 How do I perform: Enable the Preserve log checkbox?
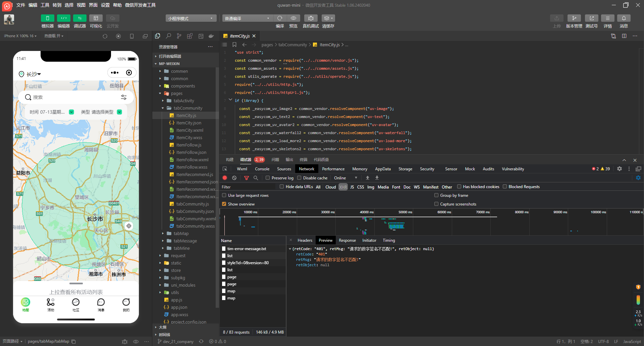click(268, 178)
